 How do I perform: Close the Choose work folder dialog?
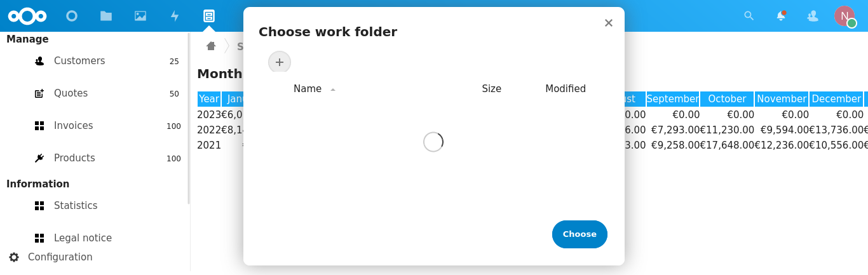(x=608, y=23)
